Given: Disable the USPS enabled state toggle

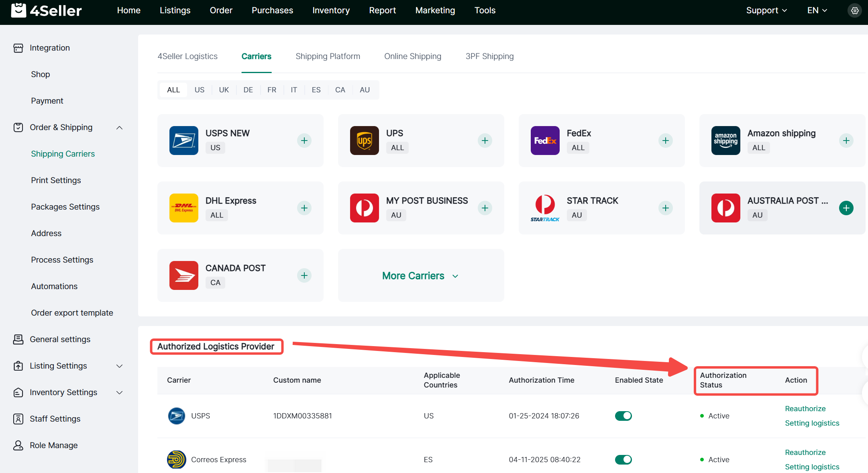Looking at the screenshot, I should pos(623,416).
